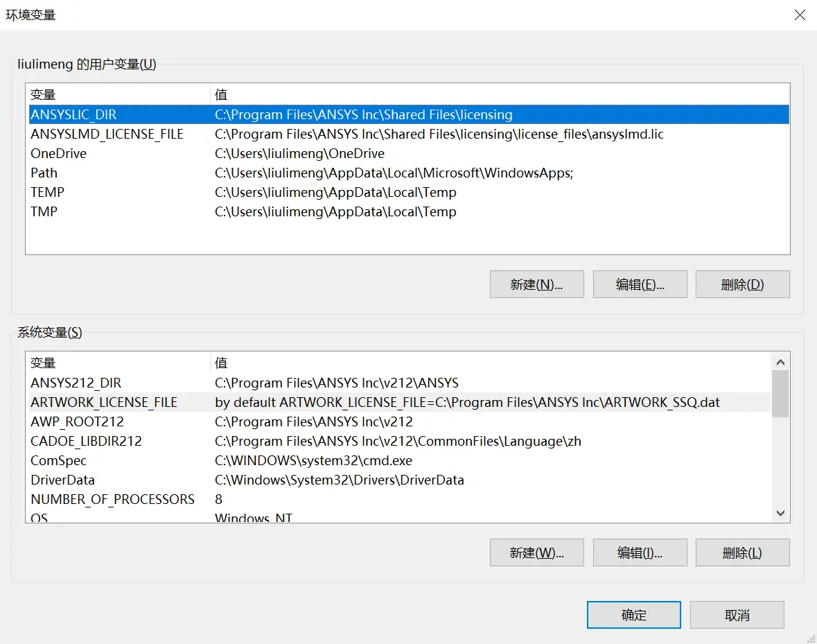Click the CommonFiles\Language\zh path value
Image resolution: width=817 pixels, height=644 pixels.
coord(398,441)
